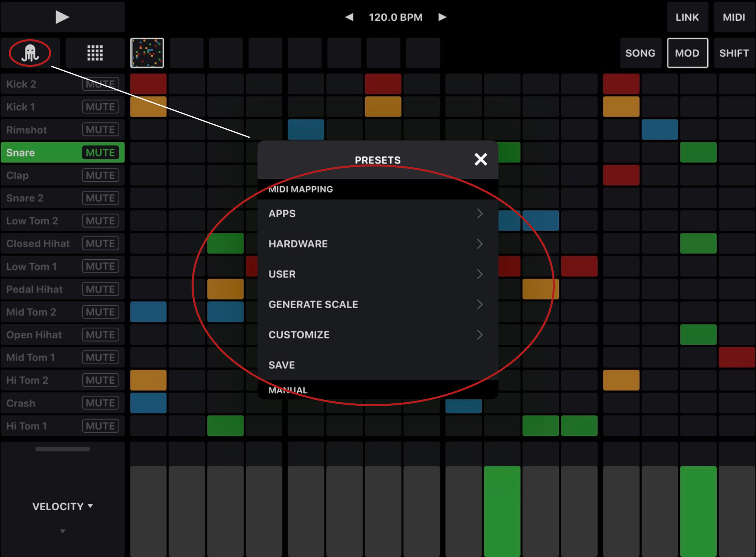Mute the Snare track

point(100,152)
